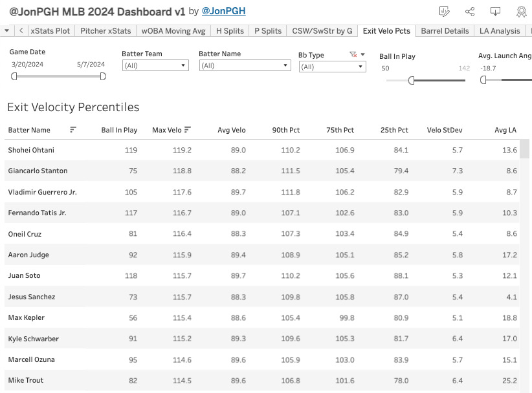Select the Oneil Cruz row name
This screenshot has height=393, width=532.
(25, 234)
